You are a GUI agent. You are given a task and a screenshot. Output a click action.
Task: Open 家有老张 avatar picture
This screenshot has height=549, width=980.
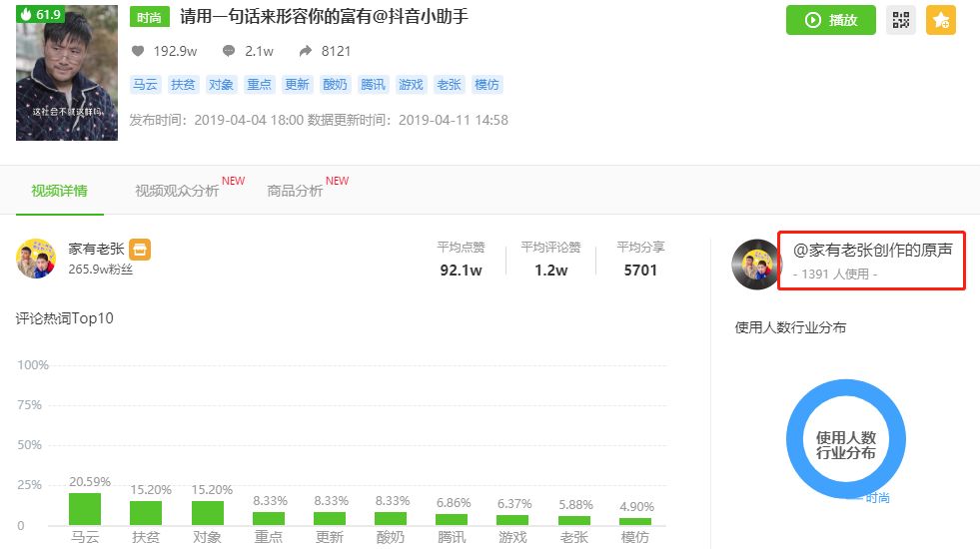click(x=36, y=259)
